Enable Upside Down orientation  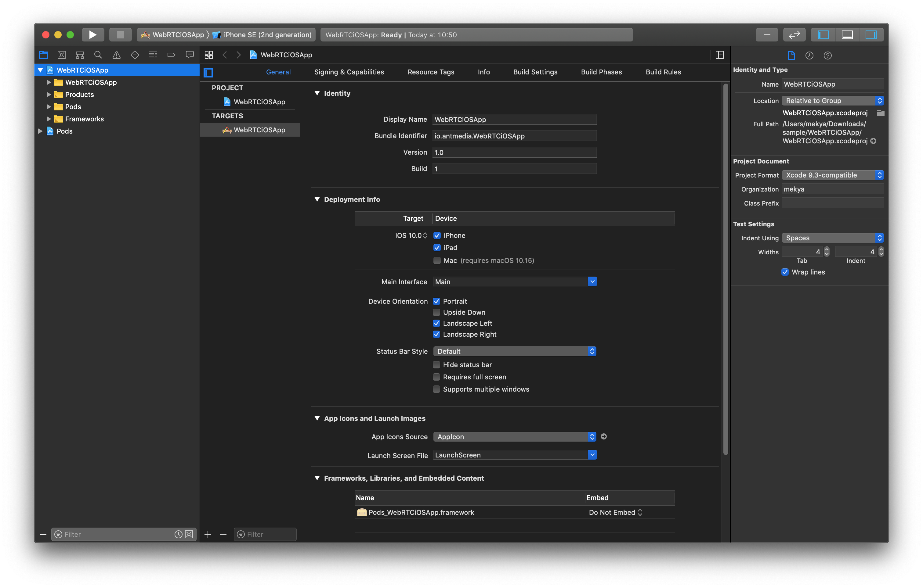[x=436, y=312]
